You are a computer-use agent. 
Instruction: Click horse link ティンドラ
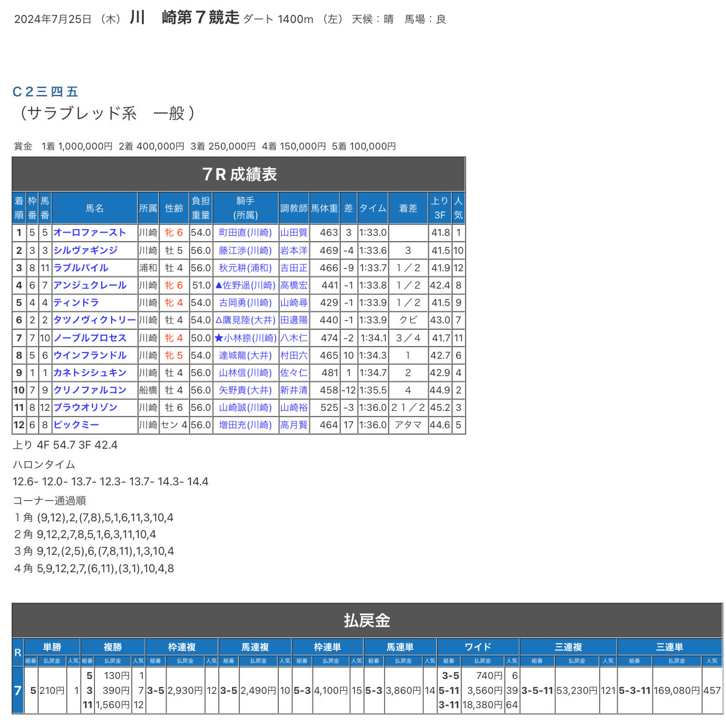pos(76,303)
